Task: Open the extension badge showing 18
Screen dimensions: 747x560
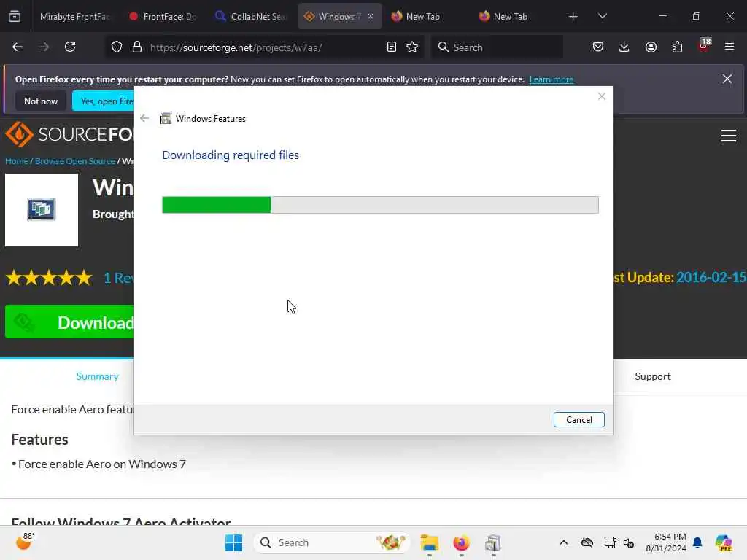Action: tap(704, 46)
